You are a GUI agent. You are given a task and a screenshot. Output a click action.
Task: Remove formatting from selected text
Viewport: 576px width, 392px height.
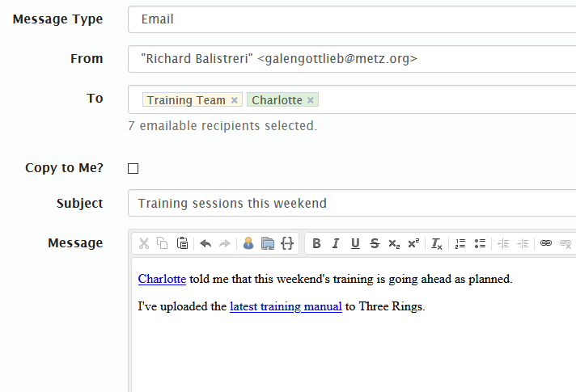[x=437, y=243]
